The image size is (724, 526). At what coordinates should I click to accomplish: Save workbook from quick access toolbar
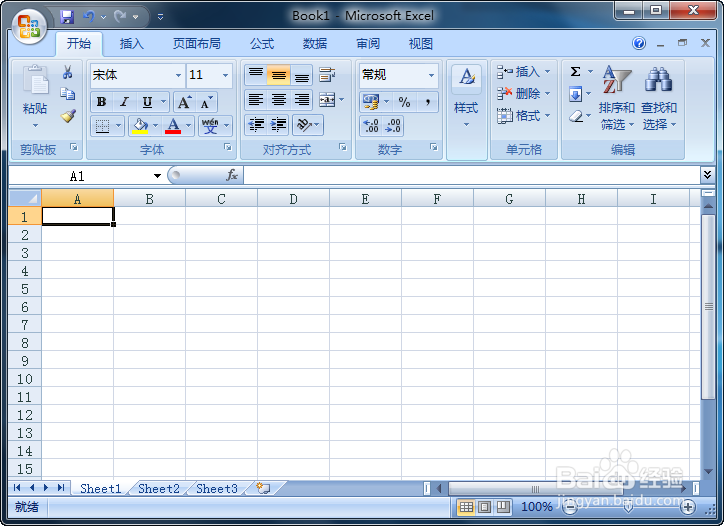point(67,17)
